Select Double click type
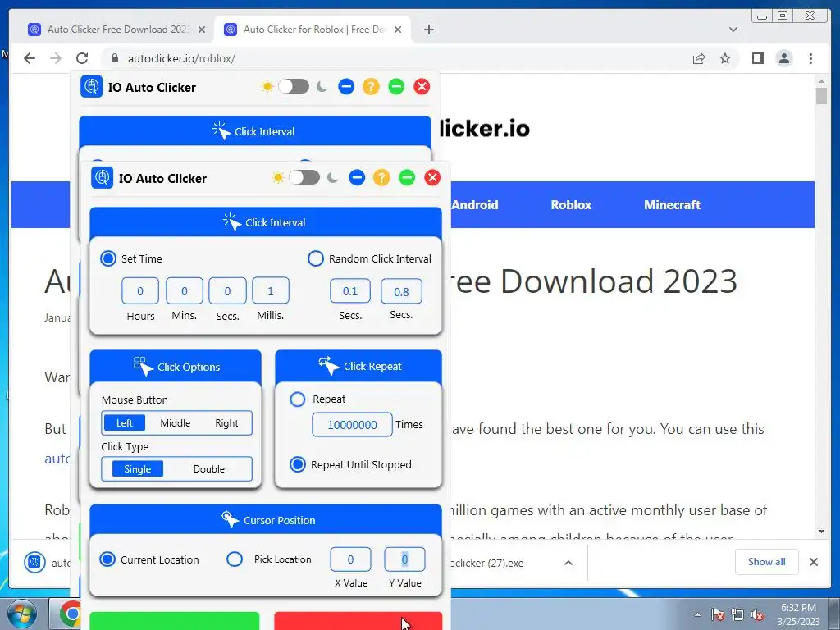 209,468
